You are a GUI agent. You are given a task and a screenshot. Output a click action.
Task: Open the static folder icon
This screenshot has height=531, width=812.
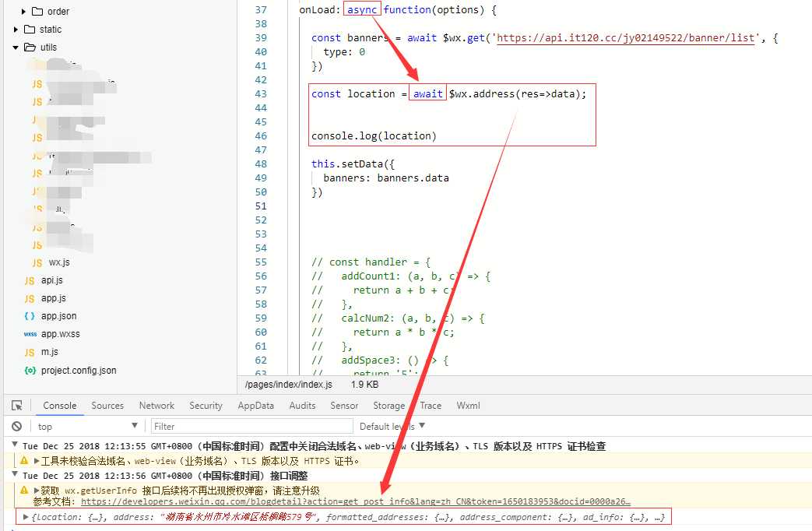[30, 30]
